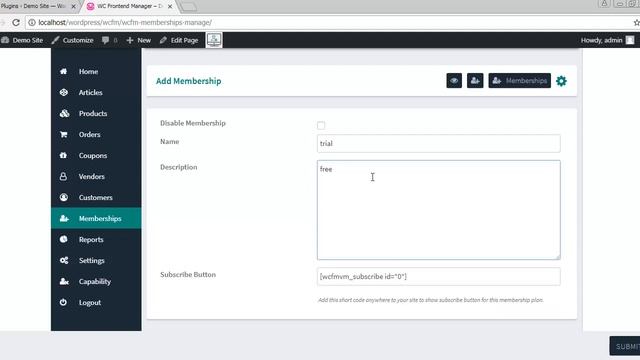Image resolution: width=640 pixels, height=360 pixels.
Task: Click inside the Description textarea
Action: click(438, 210)
